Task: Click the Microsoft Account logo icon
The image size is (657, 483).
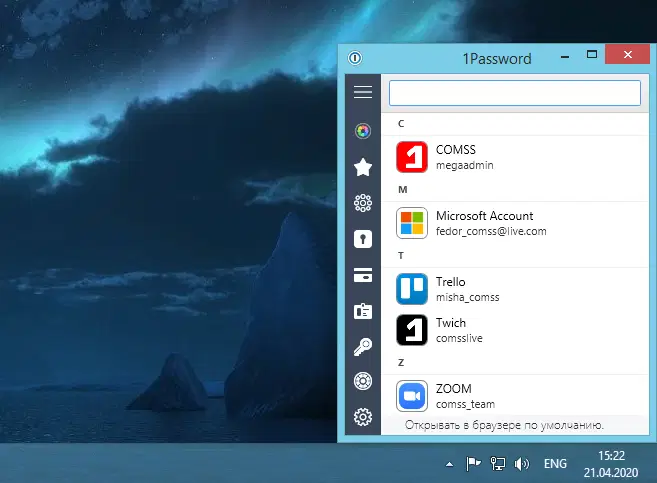Action: (x=412, y=223)
